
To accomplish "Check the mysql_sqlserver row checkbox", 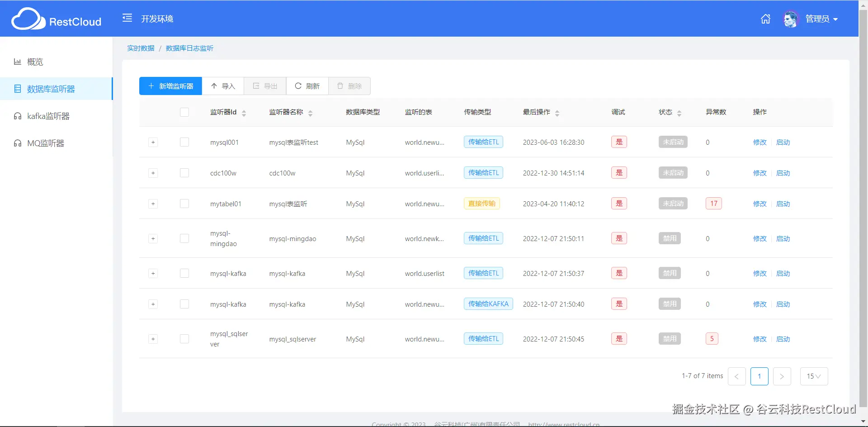I will point(184,339).
